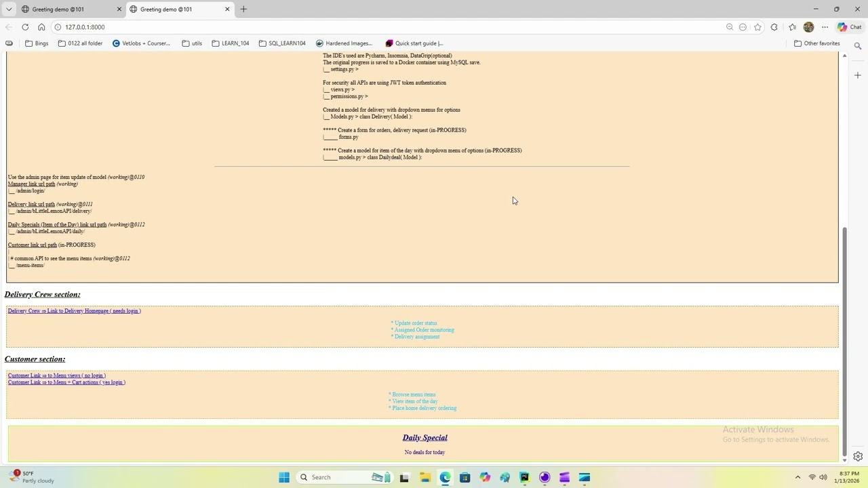Open the zoom magnifier icon in address bar

pyautogui.click(x=730, y=27)
